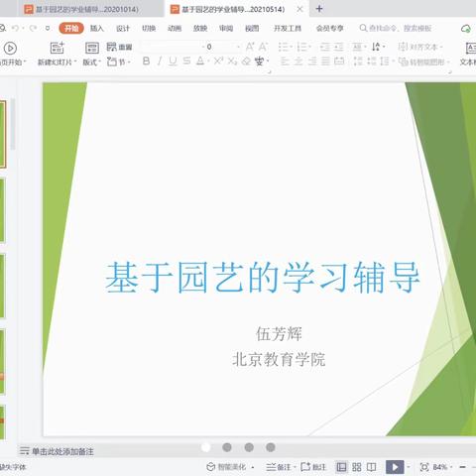
Task: Justify text in paragraph group
Action: coord(325,61)
